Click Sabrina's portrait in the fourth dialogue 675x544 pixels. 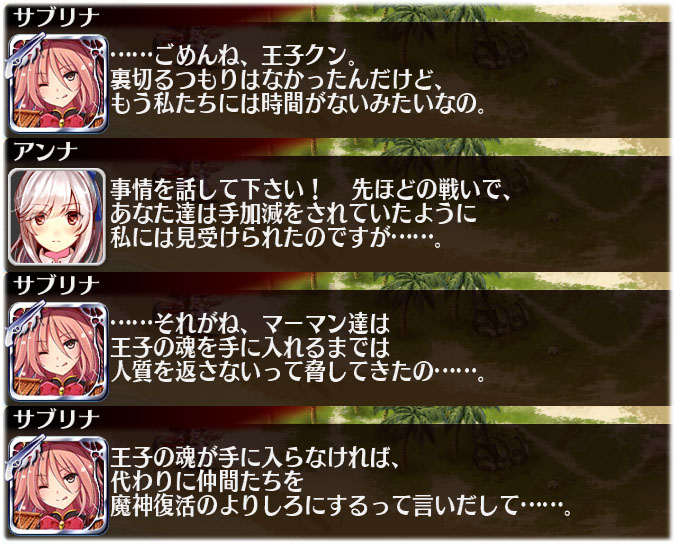57,485
